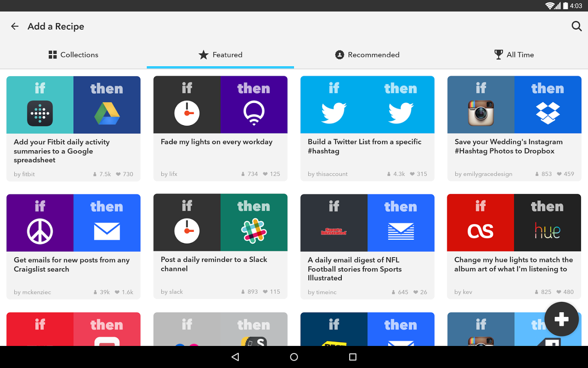The image size is (588, 368).
Task: Click the Philips hue logo
Action: (548, 231)
